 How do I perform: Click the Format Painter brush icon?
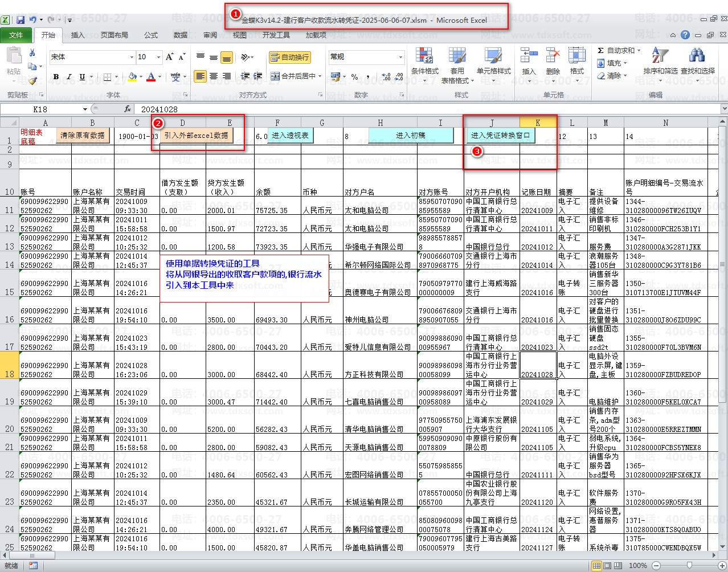[x=32, y=80]
